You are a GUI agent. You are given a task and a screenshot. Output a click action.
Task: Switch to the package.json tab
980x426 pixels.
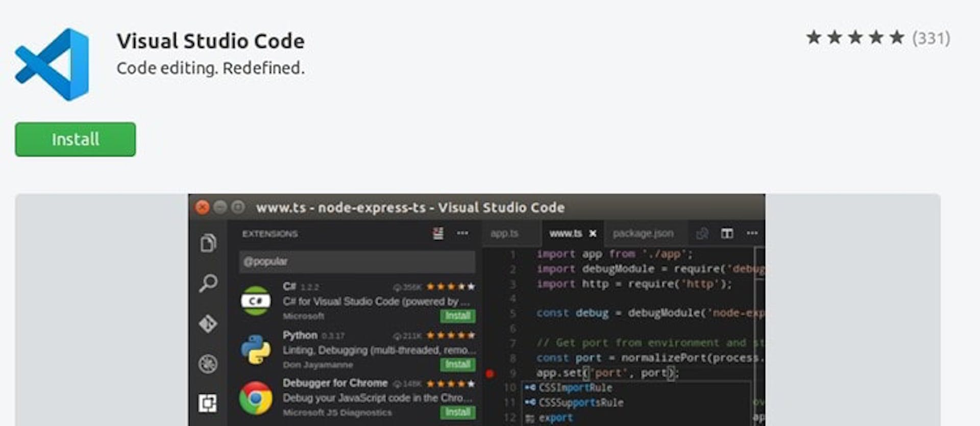click(643, 233)
